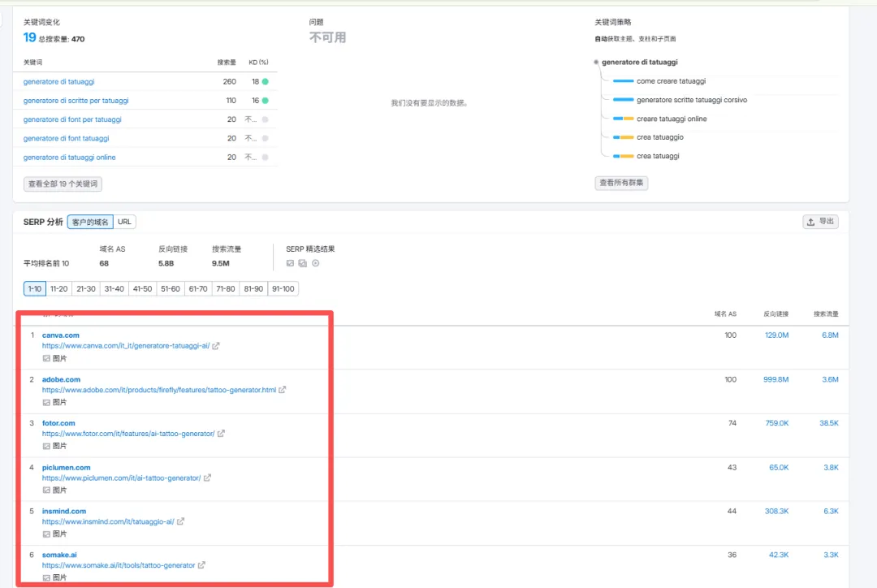877x588 pixels.
Task: Open insmind tatuaggio-ai URL link
Action: (x=108, y=521)
